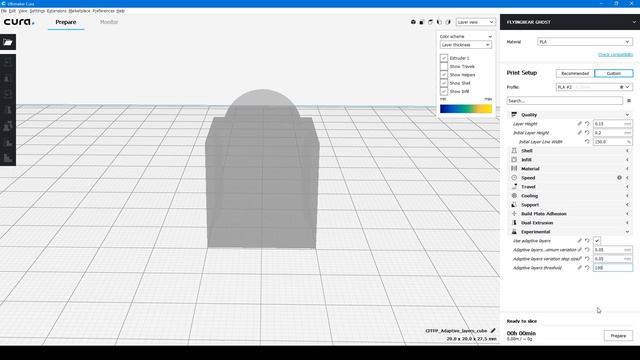Image resolution: width=640 pixels, height=360 pixels.
Task: Switch to front camera view
Action: coord(422,22)
